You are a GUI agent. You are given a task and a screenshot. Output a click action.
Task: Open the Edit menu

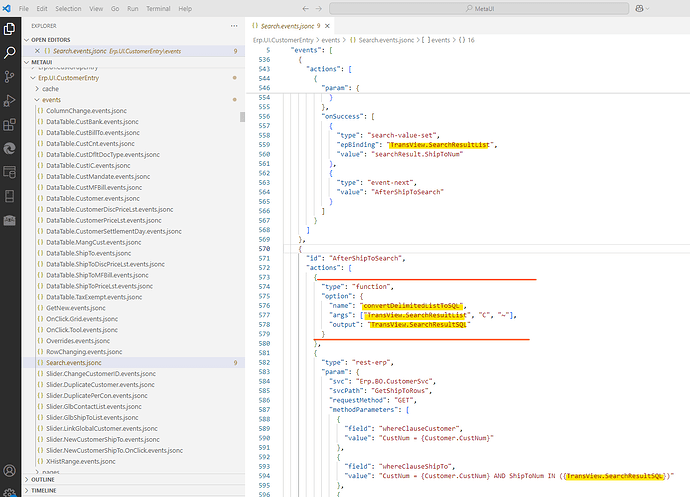click(x=42, y=8)
